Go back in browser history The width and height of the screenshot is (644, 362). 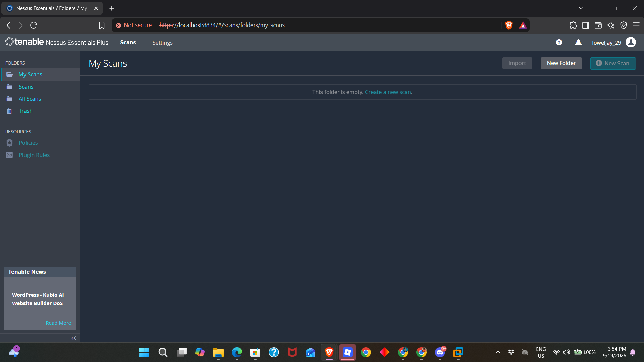coord(9,25)
